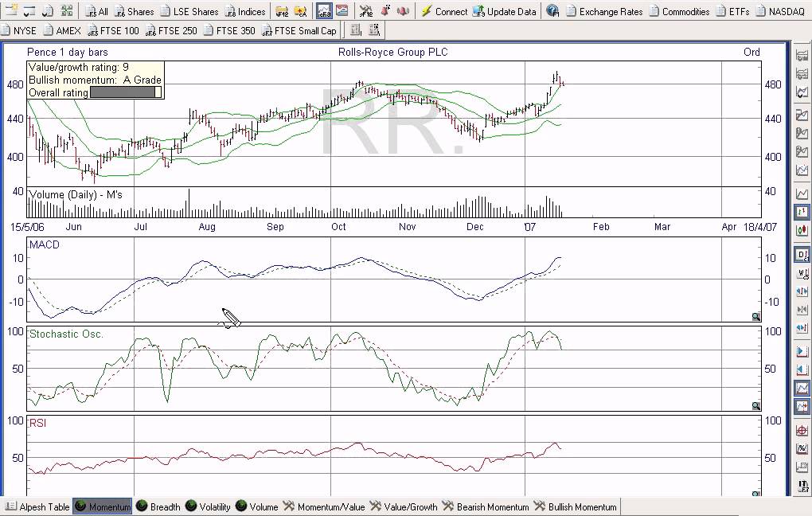Image resolution: width=812 pixels, height=516 pixels.
Task: Open the FTSE 350 list
Action: 229,30
